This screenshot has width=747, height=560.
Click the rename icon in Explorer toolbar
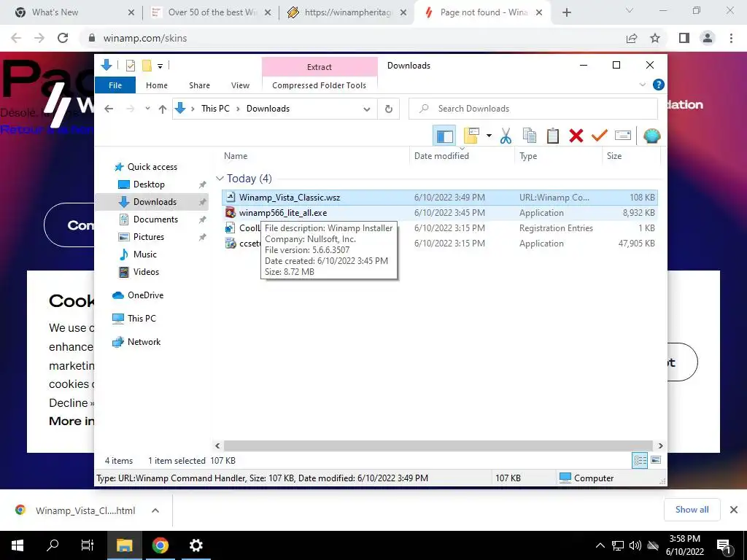(623, 136)
